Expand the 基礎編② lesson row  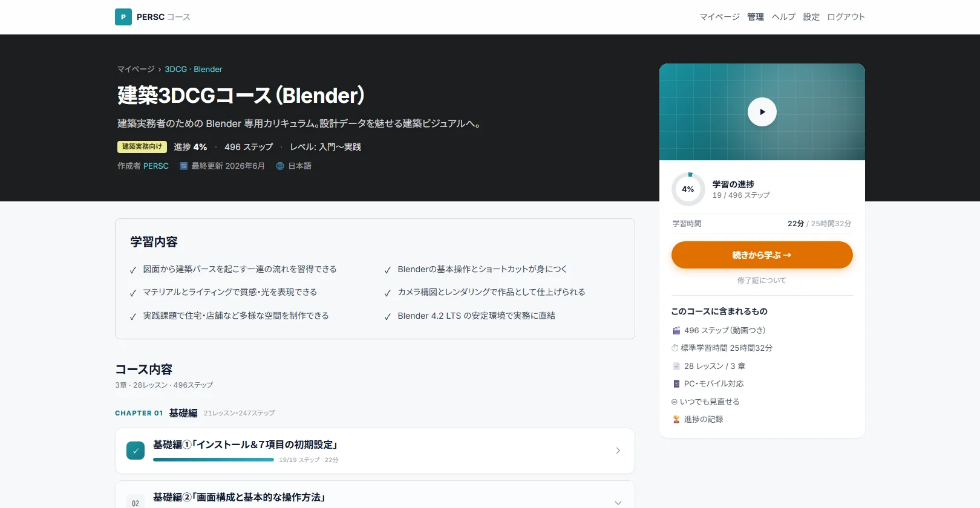click(618, 503)
